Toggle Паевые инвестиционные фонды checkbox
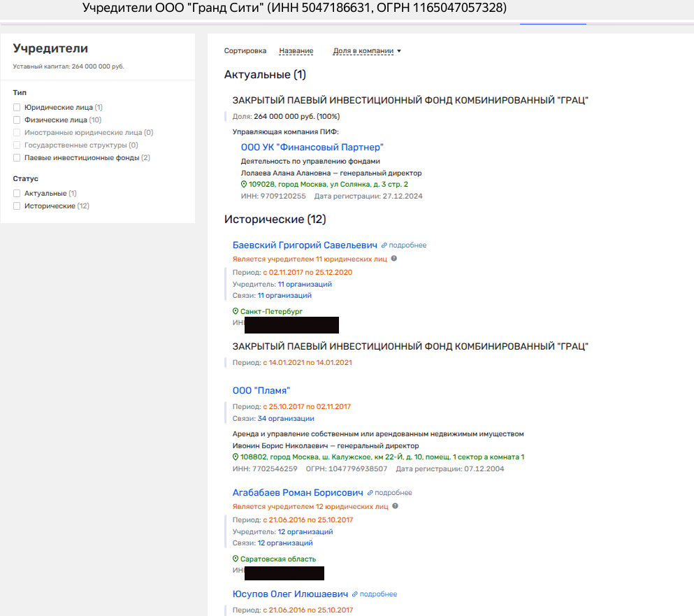Viewport: 694px width, 616px height. (17, 158)
